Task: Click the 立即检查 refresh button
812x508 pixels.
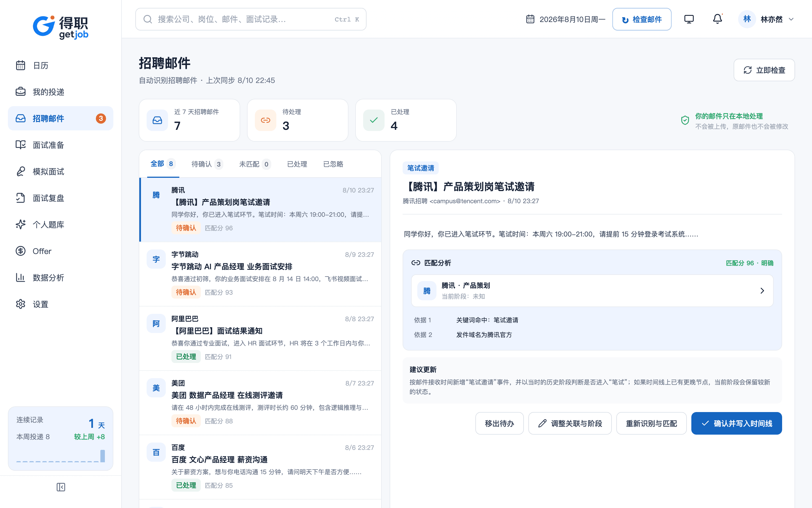Action: click(x=764, y=70)
